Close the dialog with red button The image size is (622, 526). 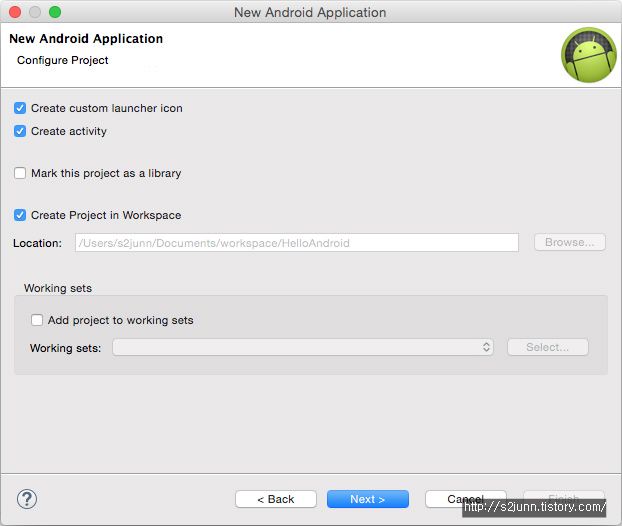(x=15, y=12)
